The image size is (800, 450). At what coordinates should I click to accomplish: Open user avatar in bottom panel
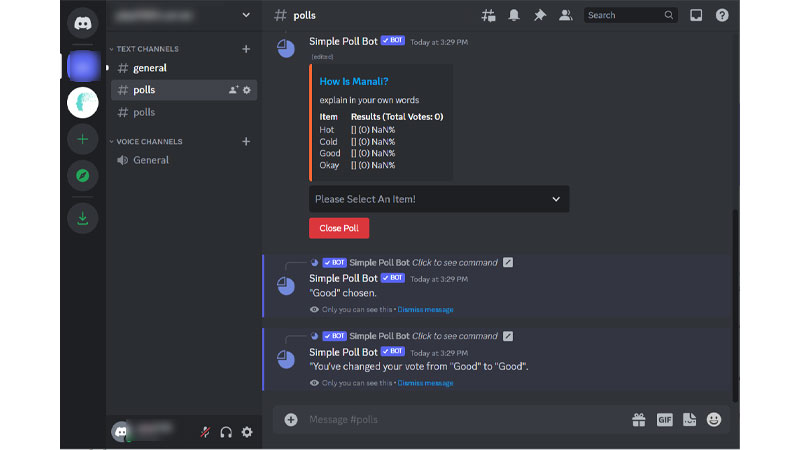pos(120,432)
